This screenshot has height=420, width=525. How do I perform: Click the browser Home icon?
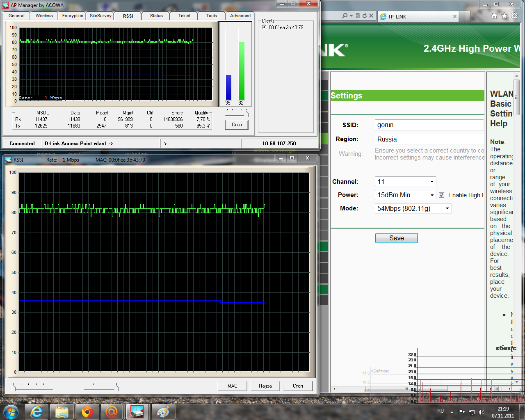(x=494, y=16)
